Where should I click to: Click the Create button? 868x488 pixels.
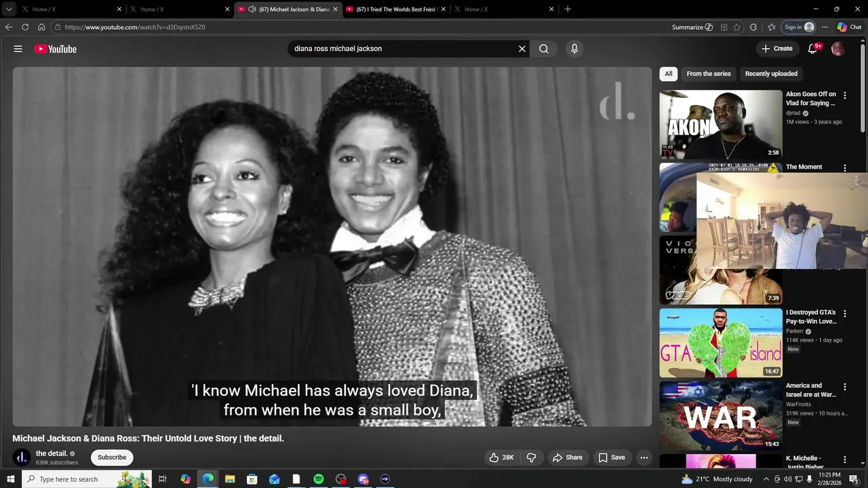(x=777, y=49)
